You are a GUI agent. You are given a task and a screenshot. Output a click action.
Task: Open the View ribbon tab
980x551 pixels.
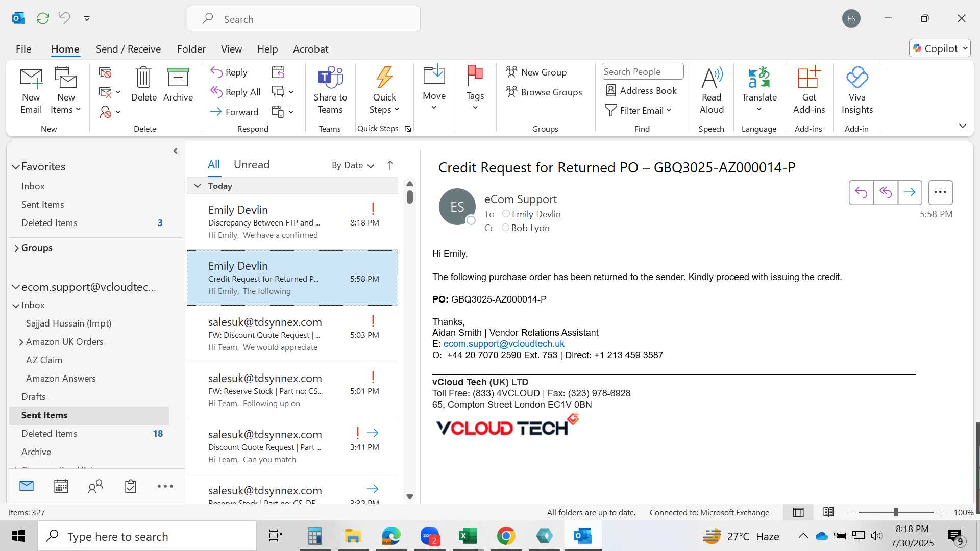click(x=231, y=49)
